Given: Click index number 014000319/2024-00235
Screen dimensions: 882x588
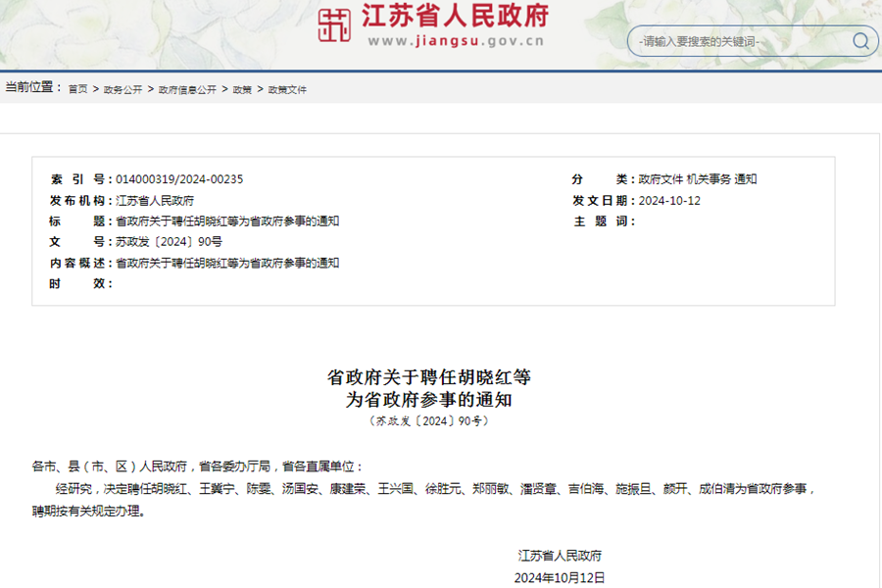Looking at the screenshot, I should pos(179,179).
